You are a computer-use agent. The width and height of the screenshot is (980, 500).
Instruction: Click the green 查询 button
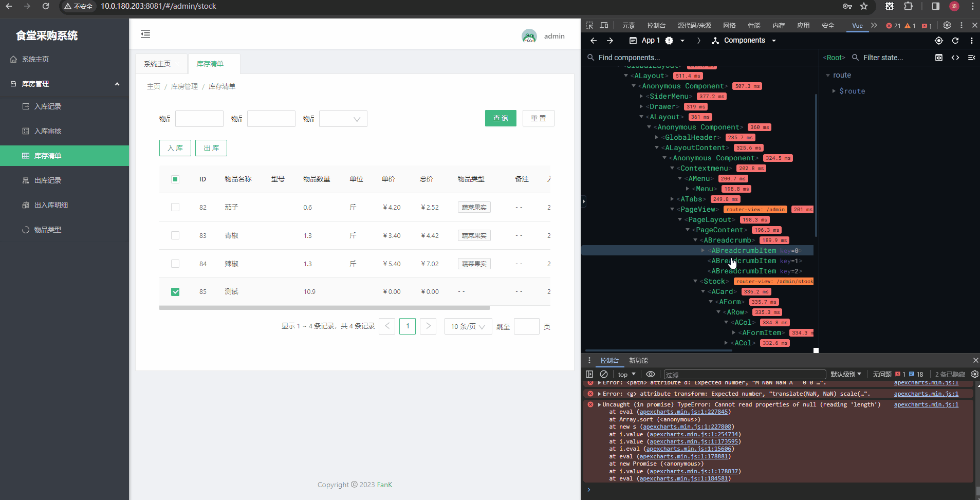click(x=501, y=118)
